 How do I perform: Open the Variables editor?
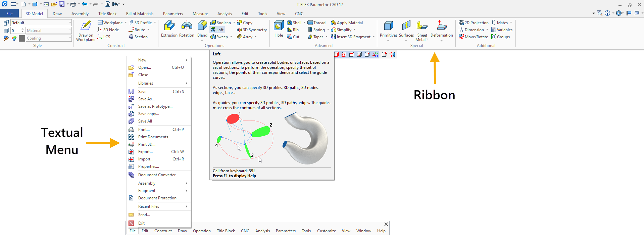(x=502, y=30)
